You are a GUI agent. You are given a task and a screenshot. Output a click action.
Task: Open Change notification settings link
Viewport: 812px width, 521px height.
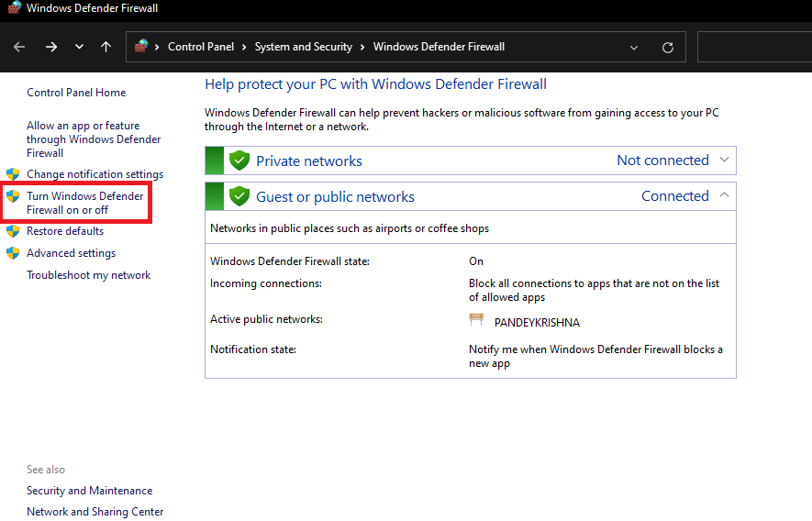[x=95, y=174]
